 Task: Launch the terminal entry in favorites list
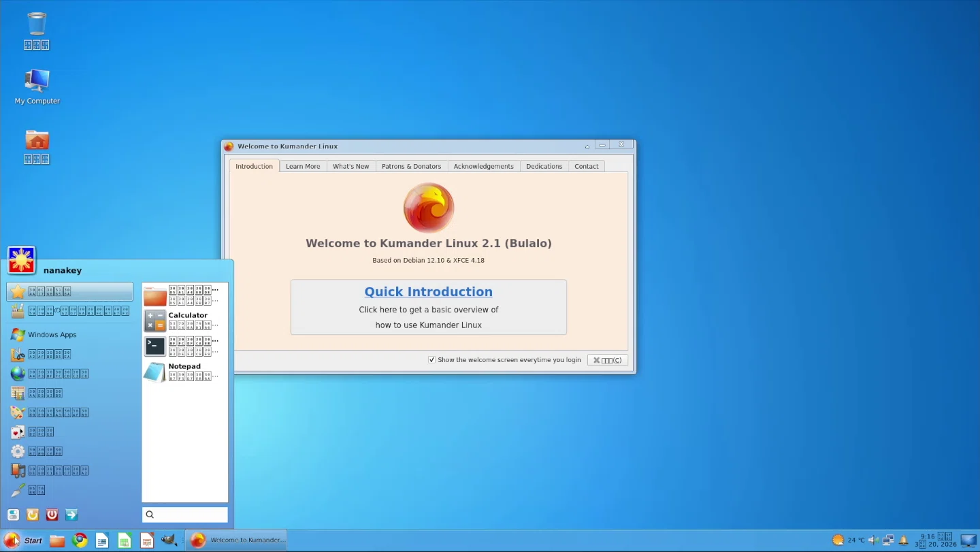click(x=184, y=346)
